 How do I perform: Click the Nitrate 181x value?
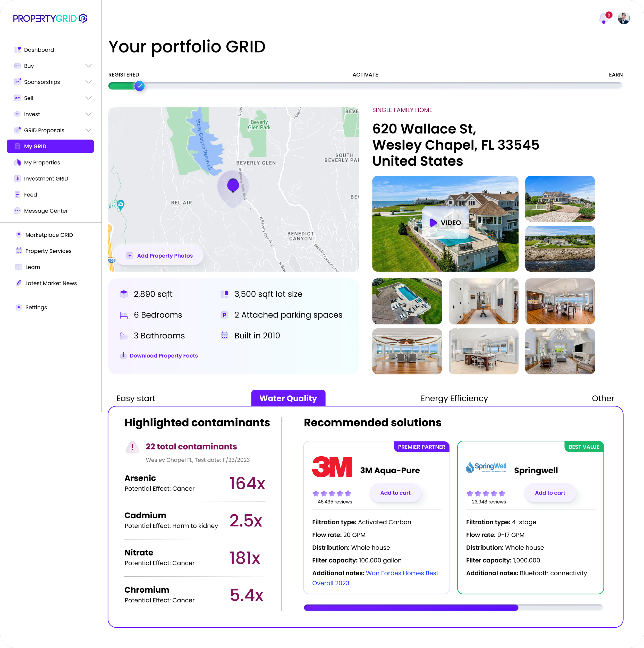coord(245,558)
